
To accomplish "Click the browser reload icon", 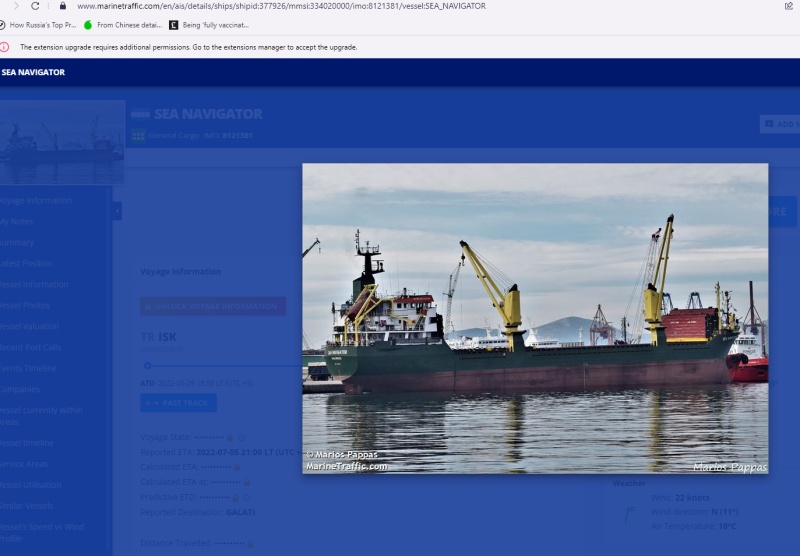I will tap(36, 6).
